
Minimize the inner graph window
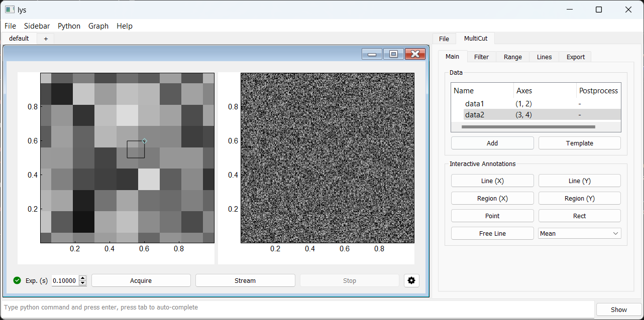coord(372,54)
